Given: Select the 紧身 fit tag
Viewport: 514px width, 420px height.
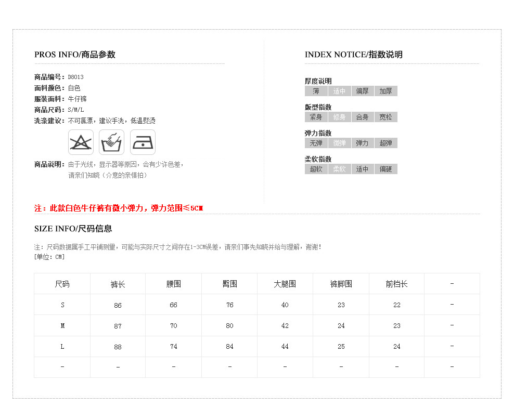Looking at the screenshot, I should click(x=316, y=117).
